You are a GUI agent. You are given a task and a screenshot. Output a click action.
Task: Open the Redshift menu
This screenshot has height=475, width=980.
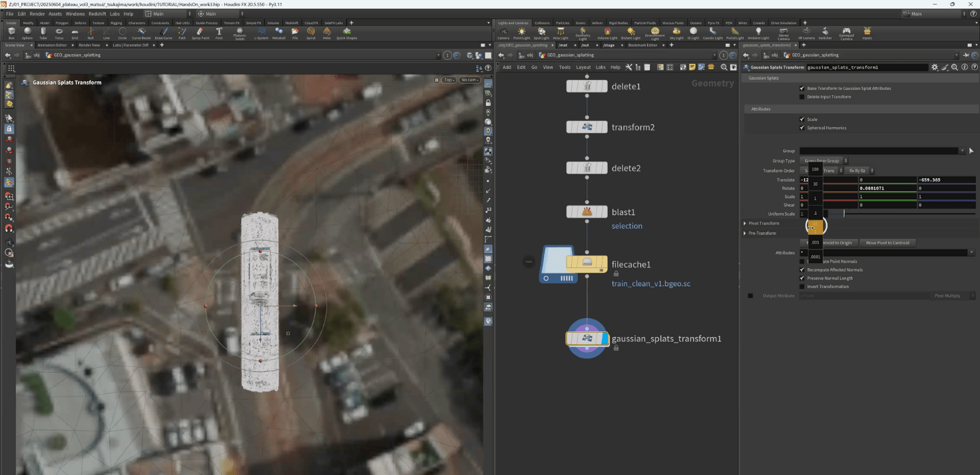click(97, 13)
